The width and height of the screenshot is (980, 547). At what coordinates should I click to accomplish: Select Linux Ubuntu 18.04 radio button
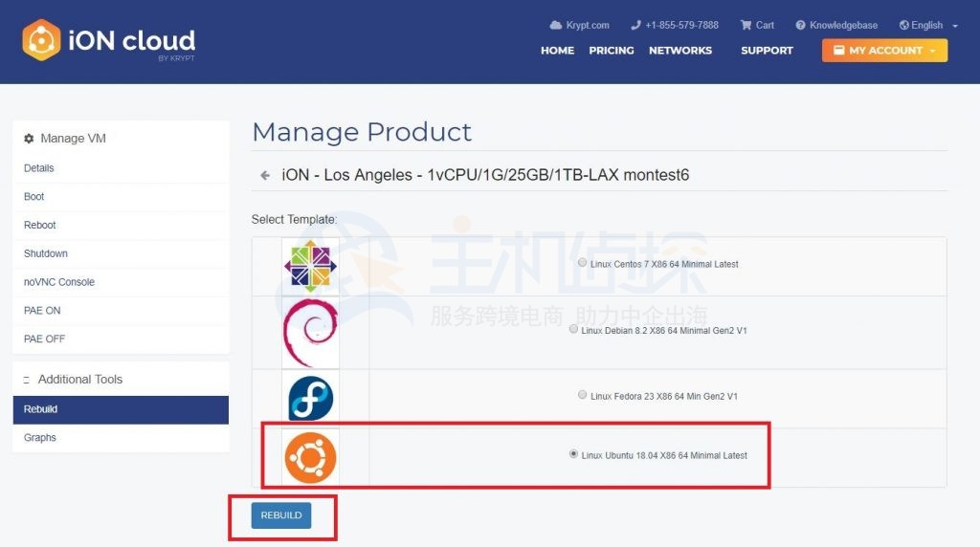click(573, 454)
